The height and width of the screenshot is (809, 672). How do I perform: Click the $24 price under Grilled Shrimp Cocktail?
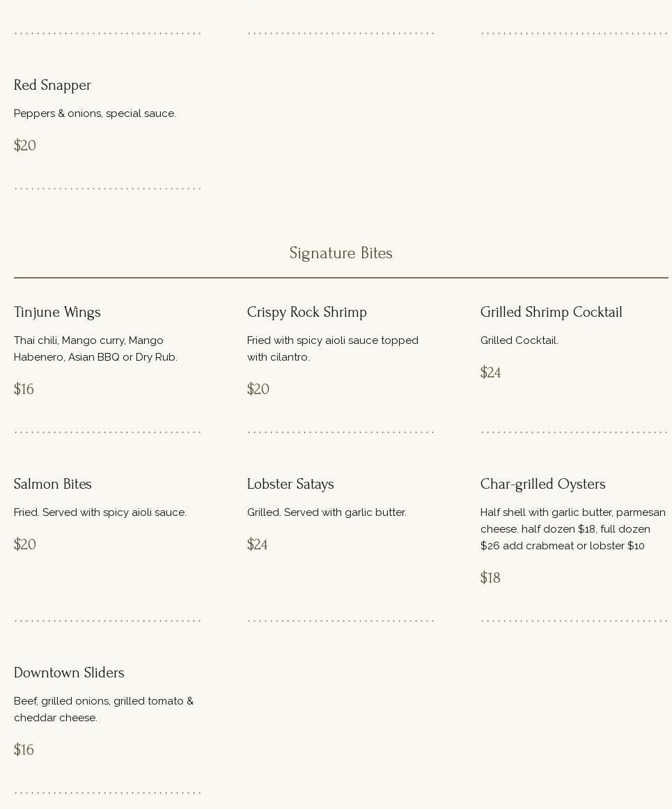tap(490, 372)
